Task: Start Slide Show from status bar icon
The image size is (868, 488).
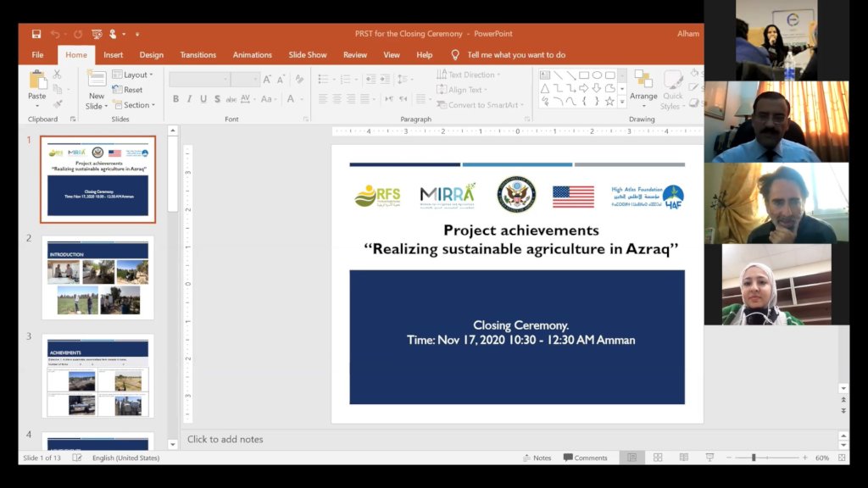Action: [x=709, y=457]
